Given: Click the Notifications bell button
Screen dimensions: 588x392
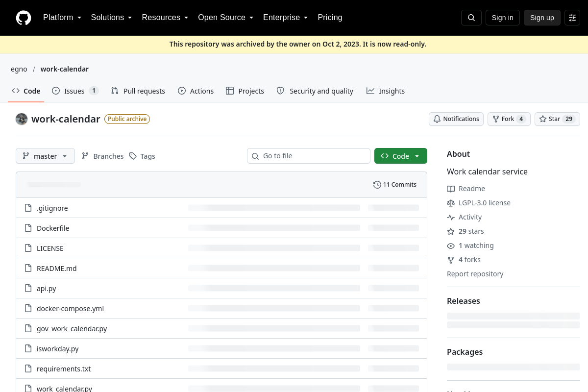Looking at the screenshot, I should coord(456,119).
